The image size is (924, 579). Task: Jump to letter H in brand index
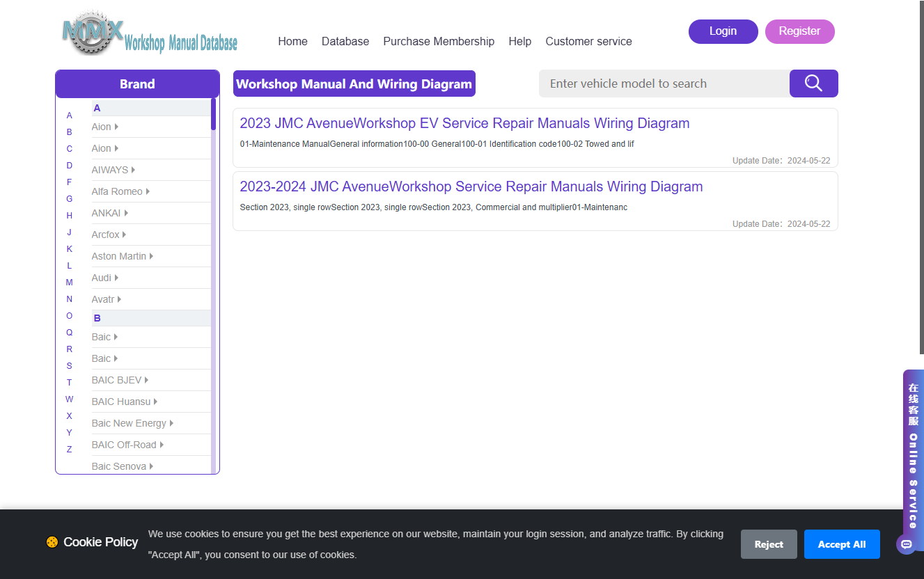pyautogui.click(x=69, y=216)
